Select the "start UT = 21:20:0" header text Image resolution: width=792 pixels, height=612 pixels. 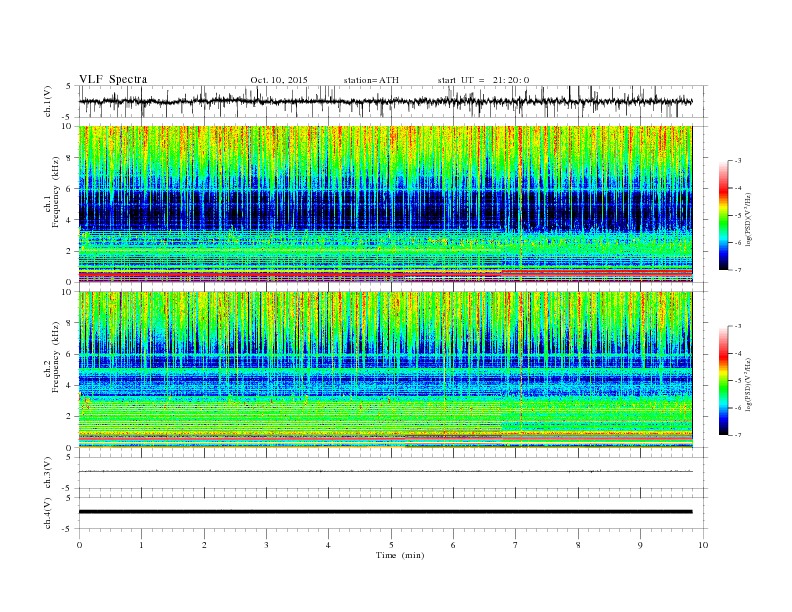pos(483,80)
